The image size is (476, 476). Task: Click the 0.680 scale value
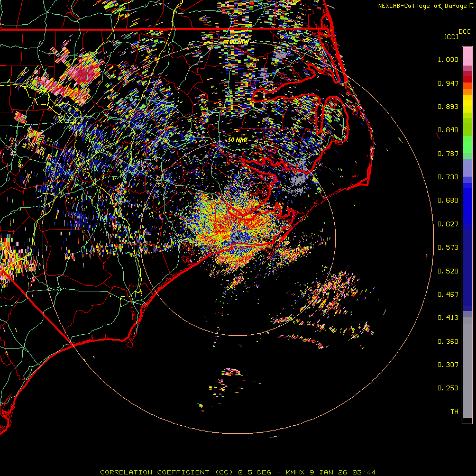tap(448, 200)
